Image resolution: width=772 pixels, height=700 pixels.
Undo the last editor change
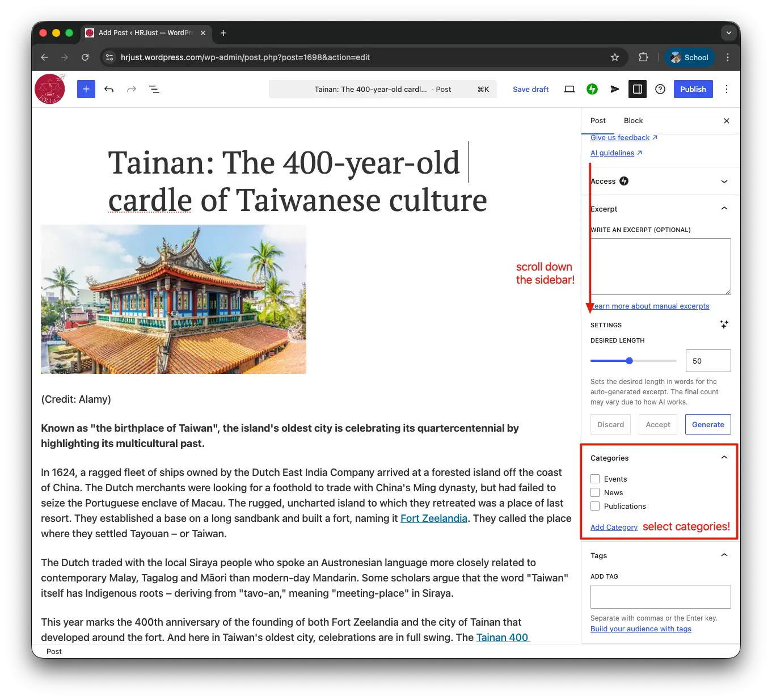109,89
